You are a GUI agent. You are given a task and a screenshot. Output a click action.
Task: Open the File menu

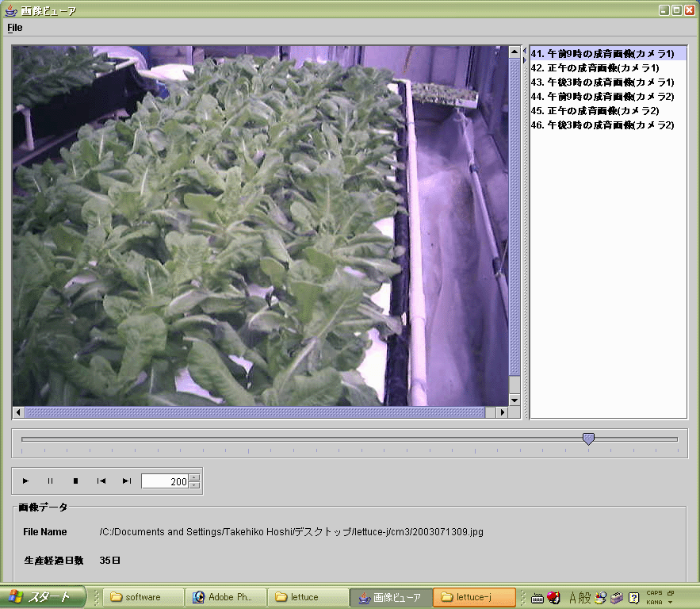15,27
